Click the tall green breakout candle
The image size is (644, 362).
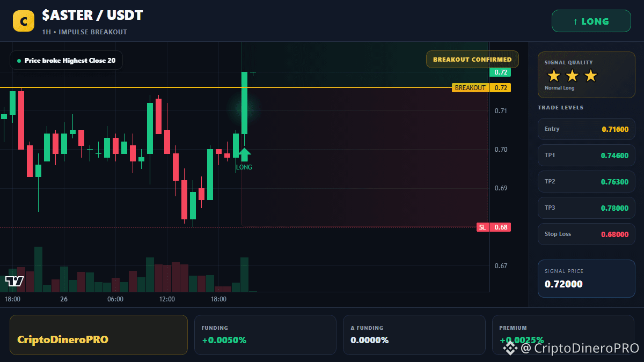click(x=244, y=103)
